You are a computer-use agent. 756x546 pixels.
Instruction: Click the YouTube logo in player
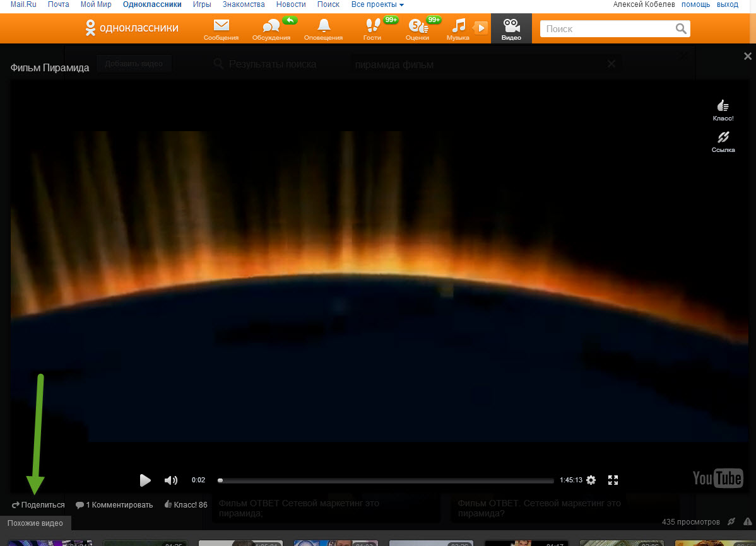coord(718,478)
